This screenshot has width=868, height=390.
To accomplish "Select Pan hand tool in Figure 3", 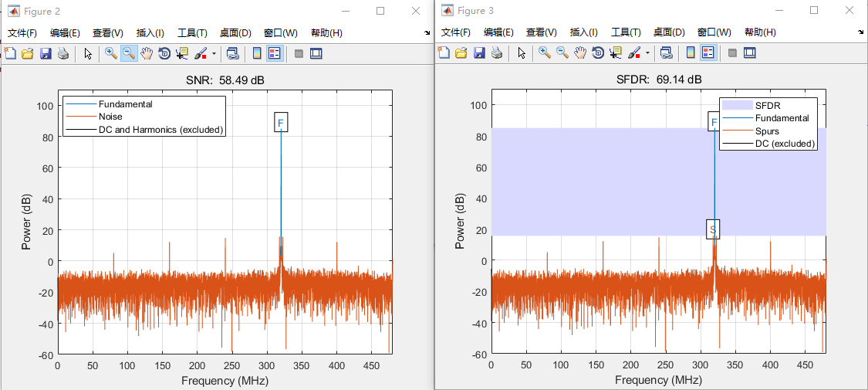I will pyautogui.click(x=580, y=53).
